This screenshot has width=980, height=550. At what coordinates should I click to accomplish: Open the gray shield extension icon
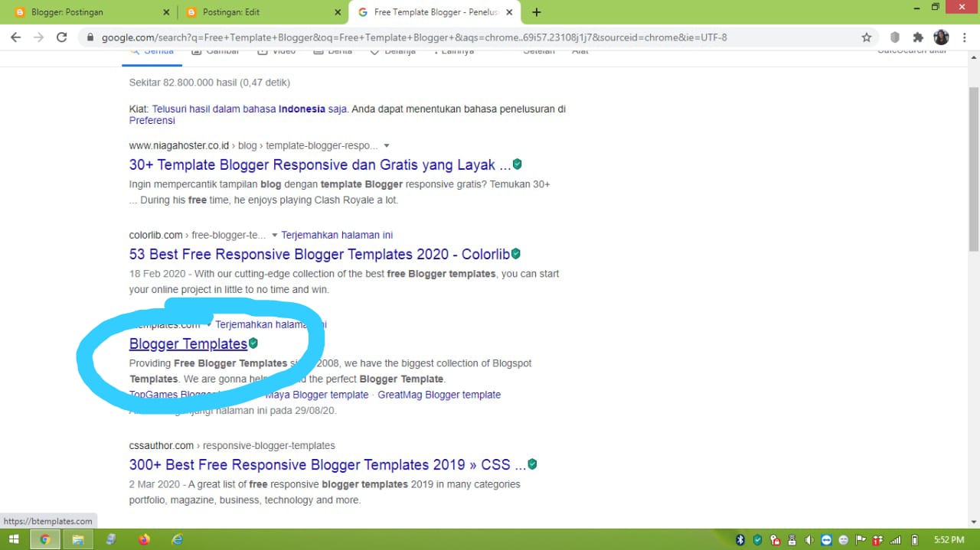894,37
